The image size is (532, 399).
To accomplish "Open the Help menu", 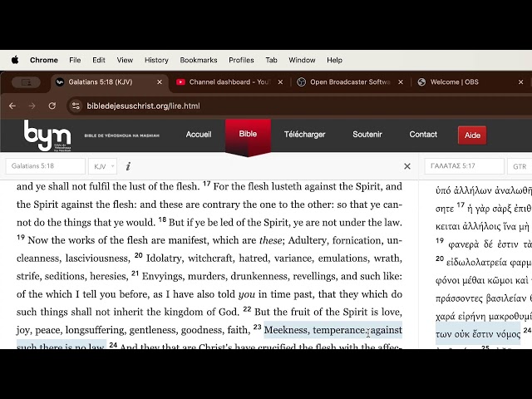I will 334,60.
